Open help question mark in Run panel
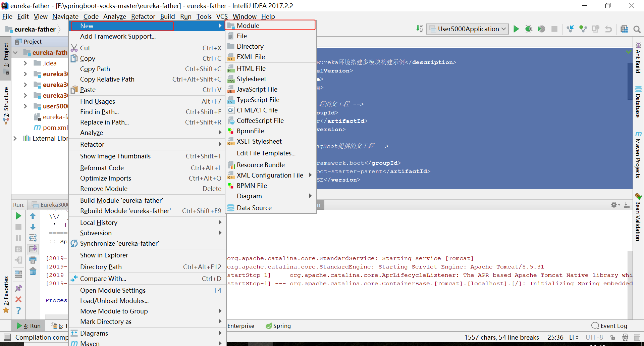This screenshot has height=346, width=644. tap(18, 310)
